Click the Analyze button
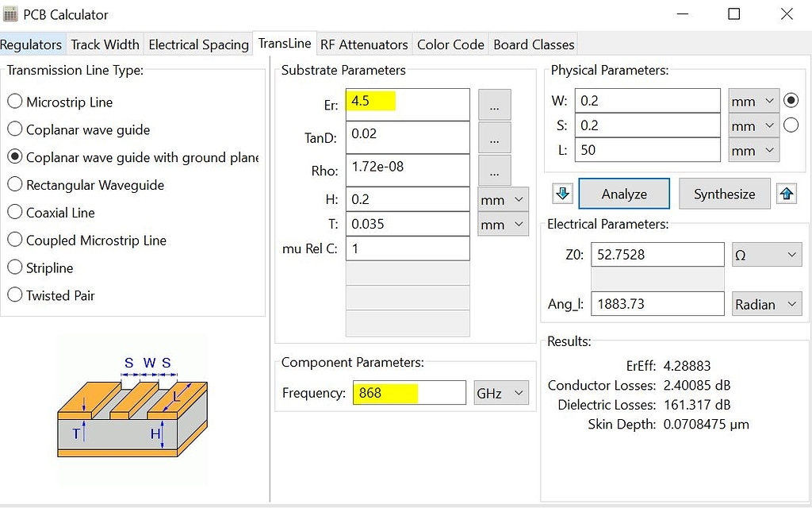 coord(624,193)
